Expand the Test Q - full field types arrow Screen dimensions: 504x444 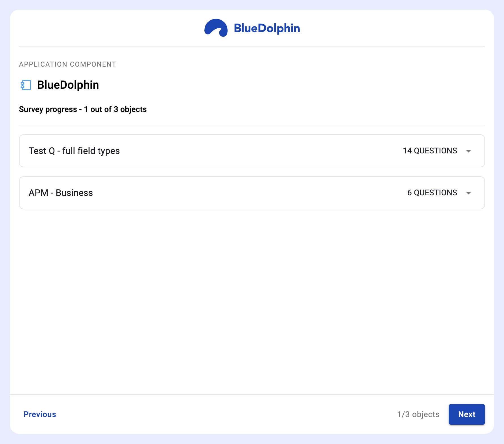pos(469,151)
